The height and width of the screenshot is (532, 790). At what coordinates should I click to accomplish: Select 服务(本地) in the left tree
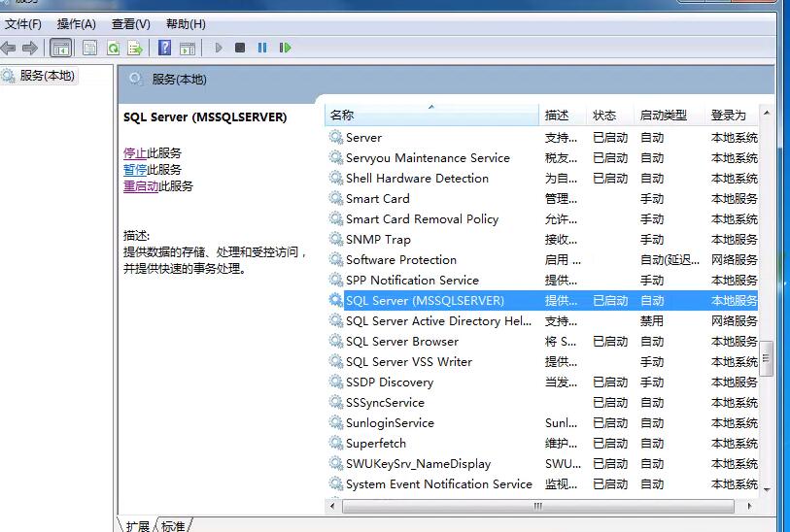[47, 76]
